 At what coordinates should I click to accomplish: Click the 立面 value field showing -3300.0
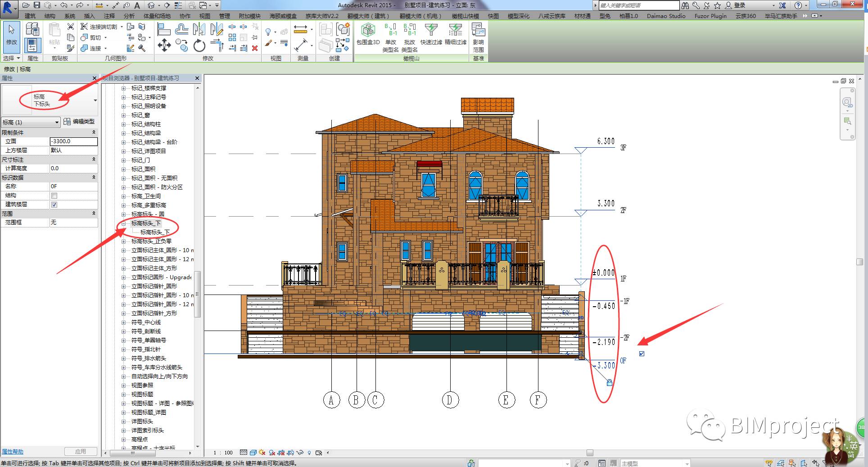[x=73, y=141]
